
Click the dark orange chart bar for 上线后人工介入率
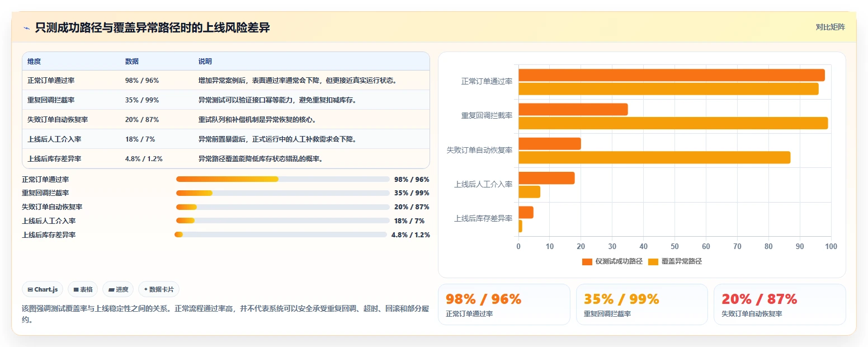(x=547, y=178)
